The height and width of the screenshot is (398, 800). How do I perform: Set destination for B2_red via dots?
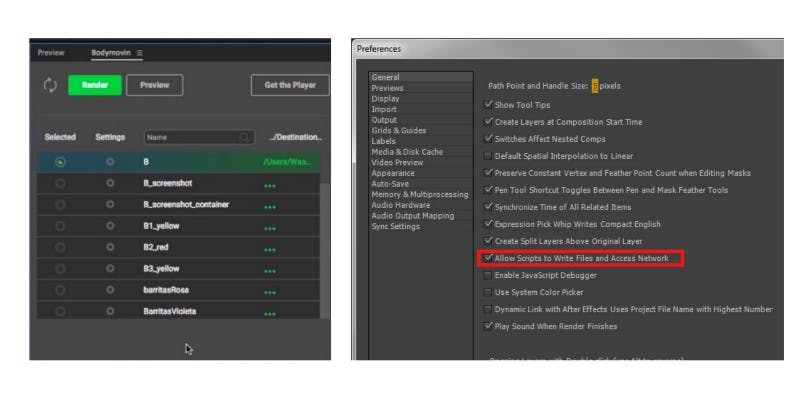tap(270, 250)
